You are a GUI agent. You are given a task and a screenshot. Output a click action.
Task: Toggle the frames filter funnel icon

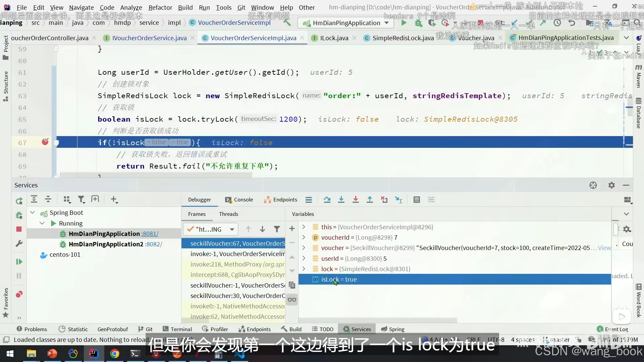[x=277, y=229]
